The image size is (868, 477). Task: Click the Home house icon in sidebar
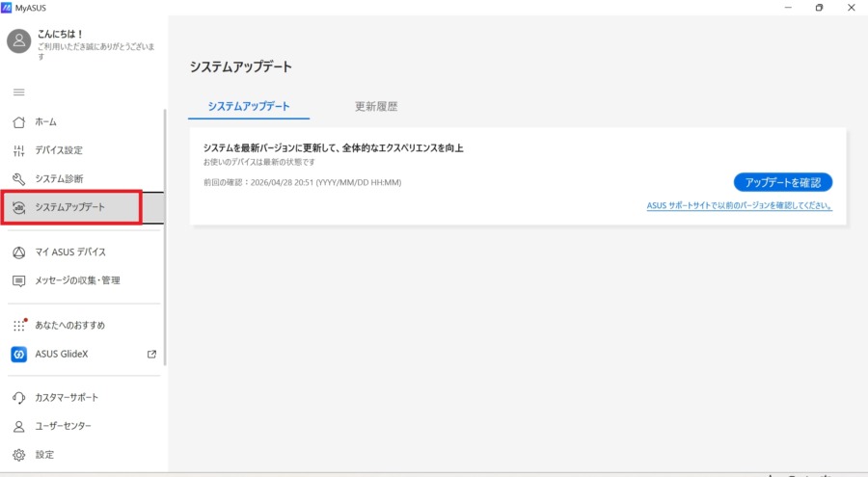(x=18, y=122)
